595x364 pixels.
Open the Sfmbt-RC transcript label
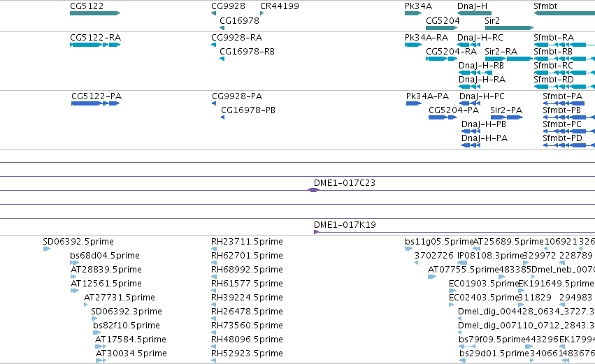coord(553,66)
